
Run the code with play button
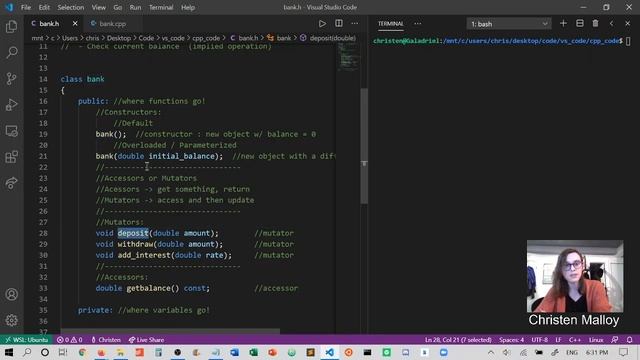pyautogui.click(x=322, y=24)
